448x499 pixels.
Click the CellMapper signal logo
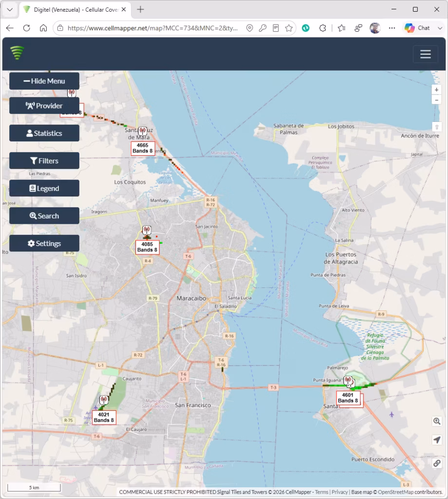pos(17,53)
